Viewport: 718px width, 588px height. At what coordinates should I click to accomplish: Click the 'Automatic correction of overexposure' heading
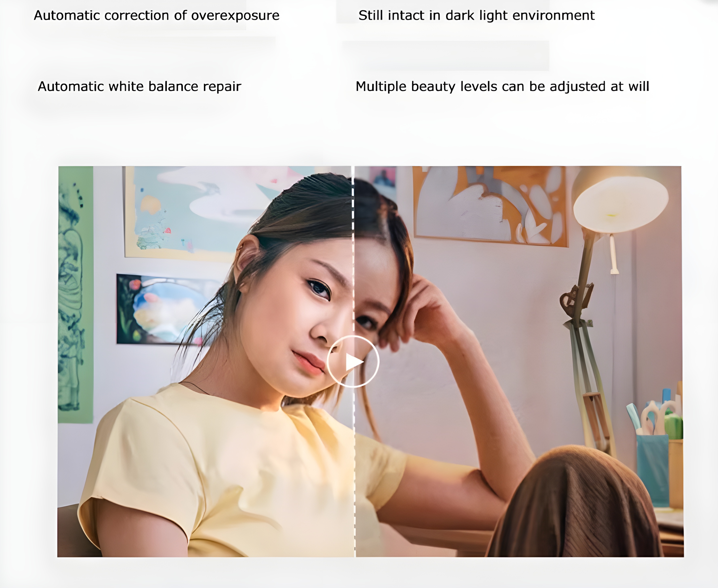click(156, 16)
